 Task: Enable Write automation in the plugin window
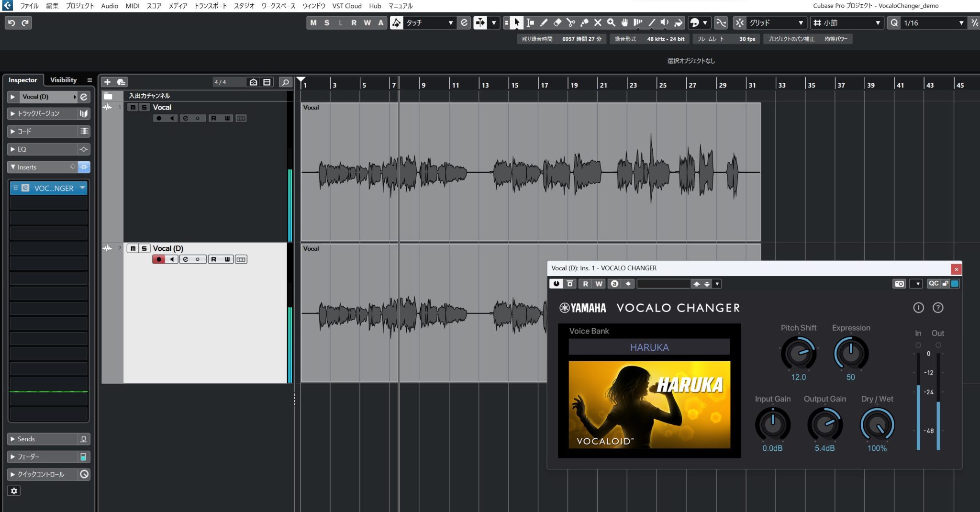[x=599, y=283]
